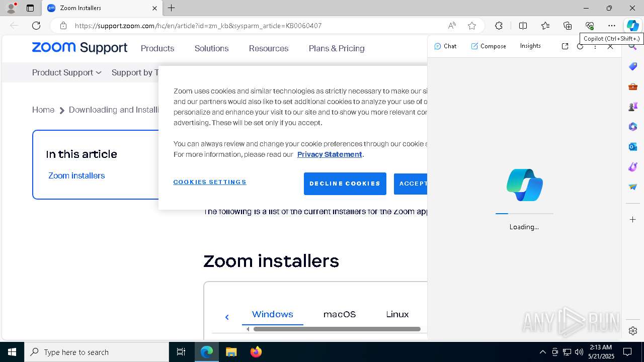Add this page to favorites star
Viewport: 644px width, 362px height.
[x=472, y=26]
